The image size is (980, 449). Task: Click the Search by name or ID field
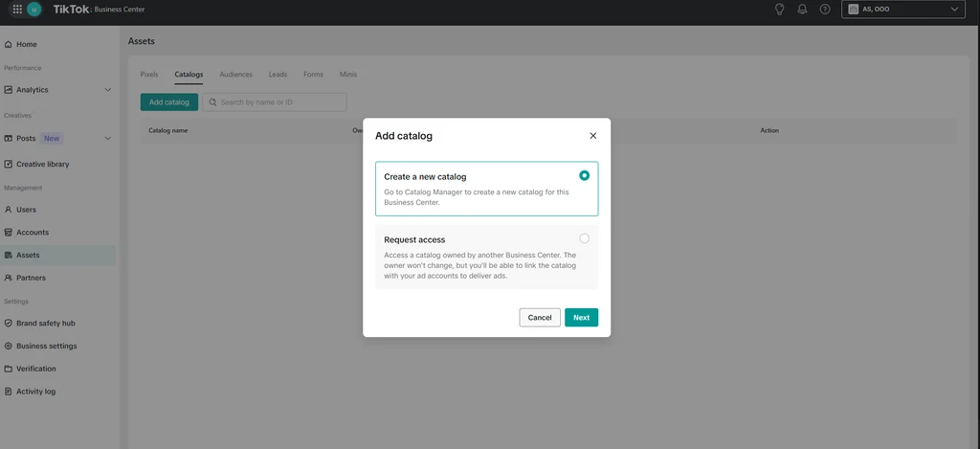[275, 101]
